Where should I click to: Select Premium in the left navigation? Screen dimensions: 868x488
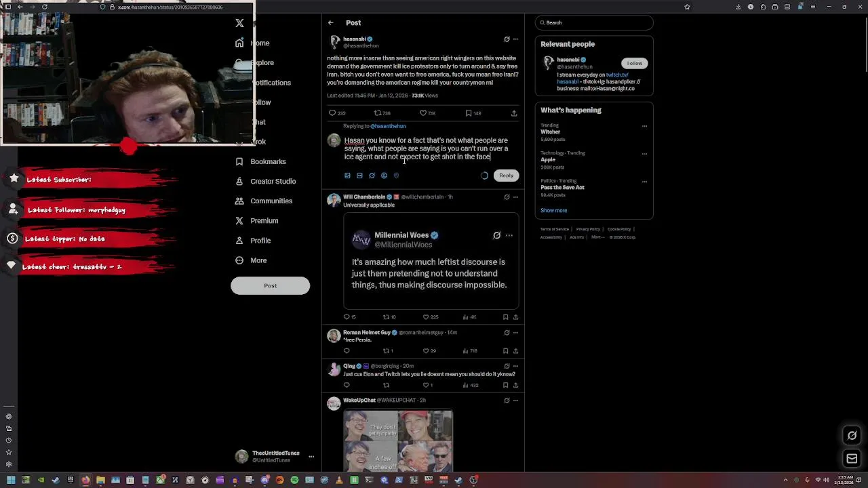(256, 220)
